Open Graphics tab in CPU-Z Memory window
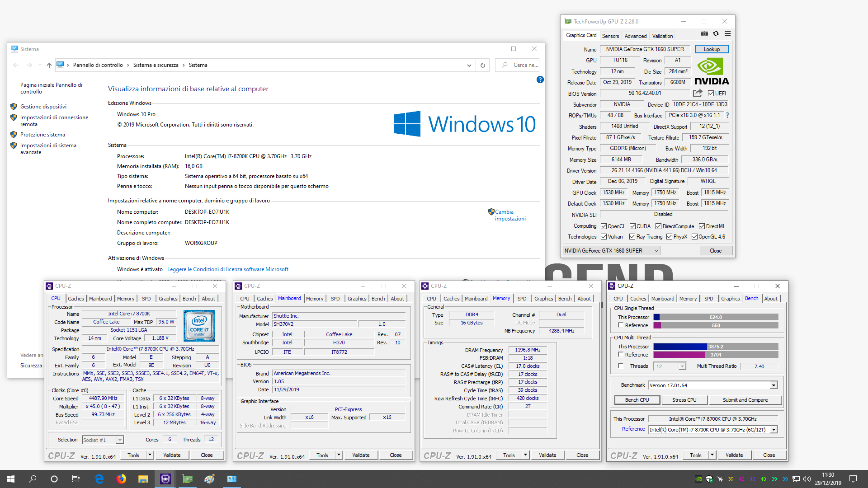 click(543, 299)
